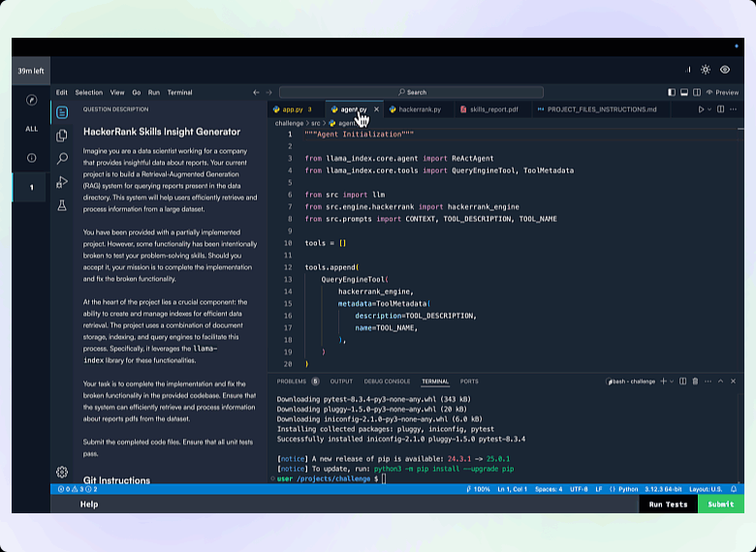Switch to PROJECT_FILES_INSTRUCTIONS.md tab

pyautogui.click(x=601, y=109)
